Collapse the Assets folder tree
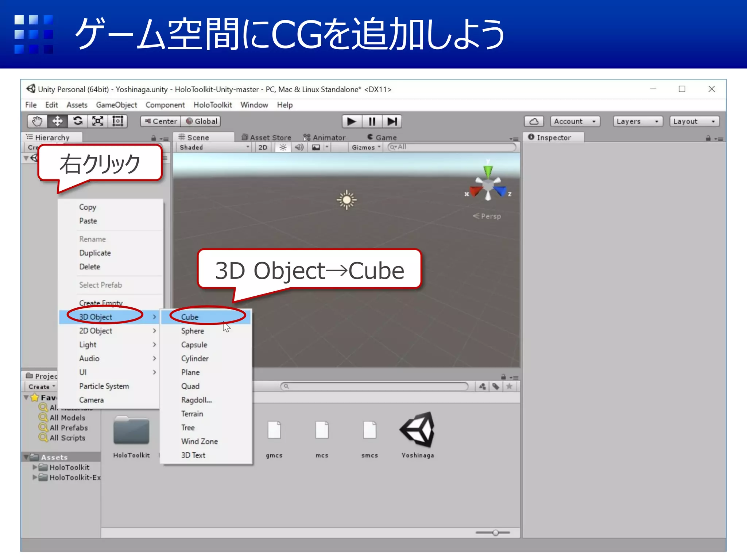The height and width of the screenshot is (560, 747). [26, 457]
